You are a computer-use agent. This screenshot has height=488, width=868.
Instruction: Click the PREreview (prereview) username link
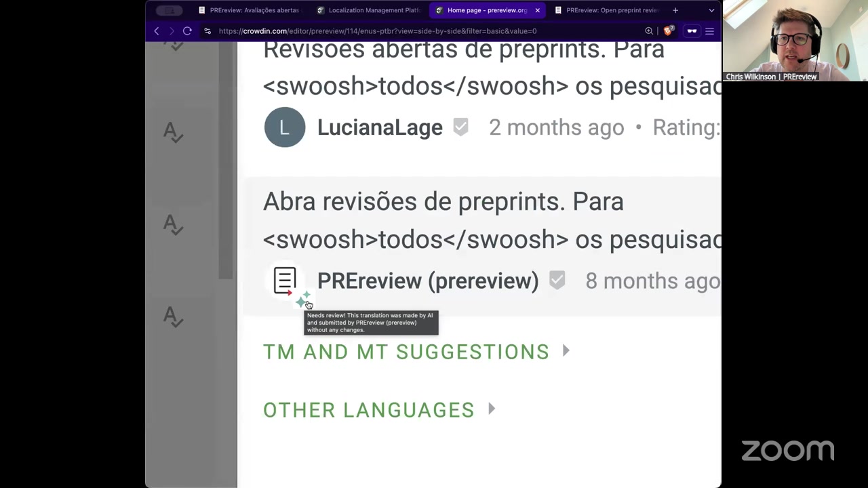(427, 281)
